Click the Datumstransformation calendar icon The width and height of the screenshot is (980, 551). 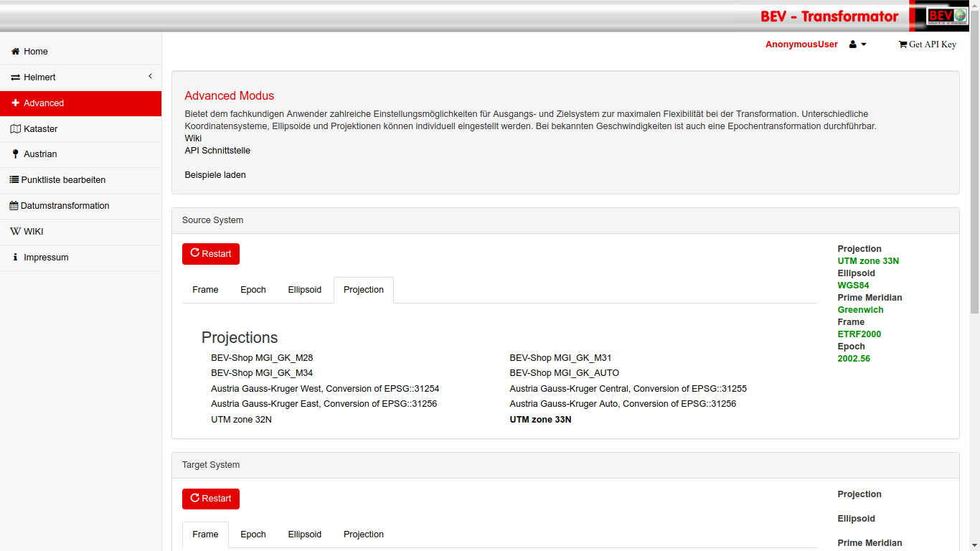click(x=14, y=206)
